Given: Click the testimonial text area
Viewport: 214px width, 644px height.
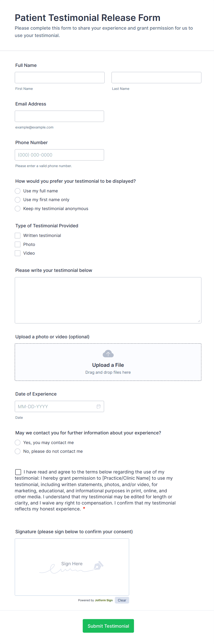Looking at the screenshot, I should point(108,300).
